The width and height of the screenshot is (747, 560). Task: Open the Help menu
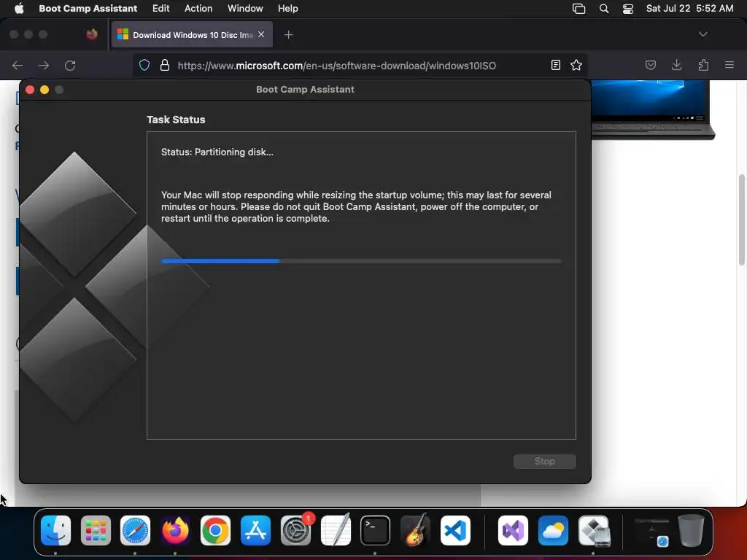[x=287, y=8]
